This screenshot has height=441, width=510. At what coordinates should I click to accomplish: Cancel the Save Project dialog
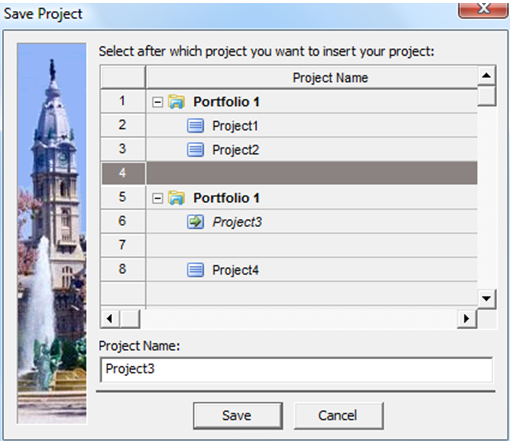pos(338,415)
